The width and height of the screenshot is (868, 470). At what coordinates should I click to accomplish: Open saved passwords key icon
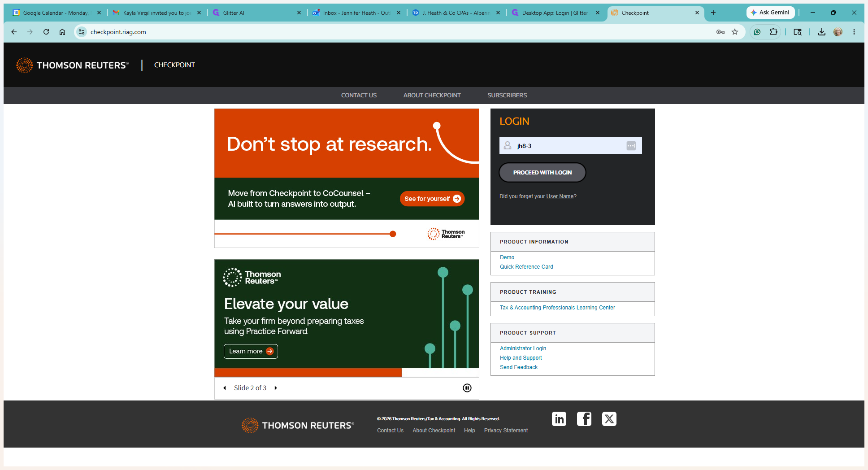(720, 32)
